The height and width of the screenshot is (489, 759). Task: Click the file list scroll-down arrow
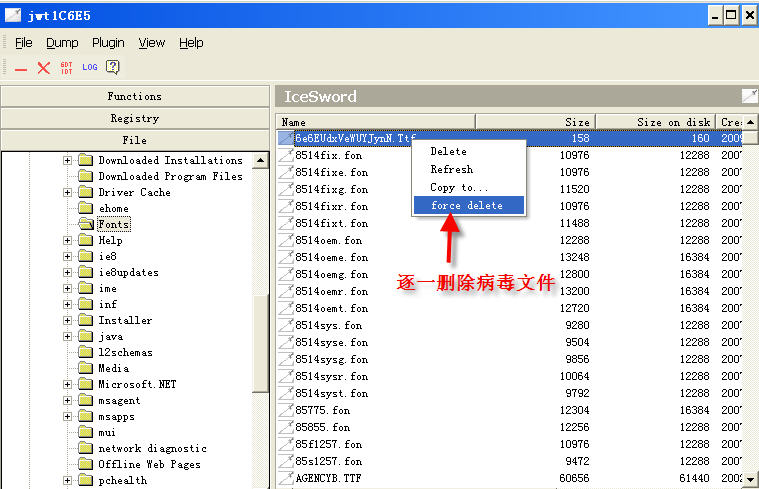pyautogui.click(x=750, y=479)
